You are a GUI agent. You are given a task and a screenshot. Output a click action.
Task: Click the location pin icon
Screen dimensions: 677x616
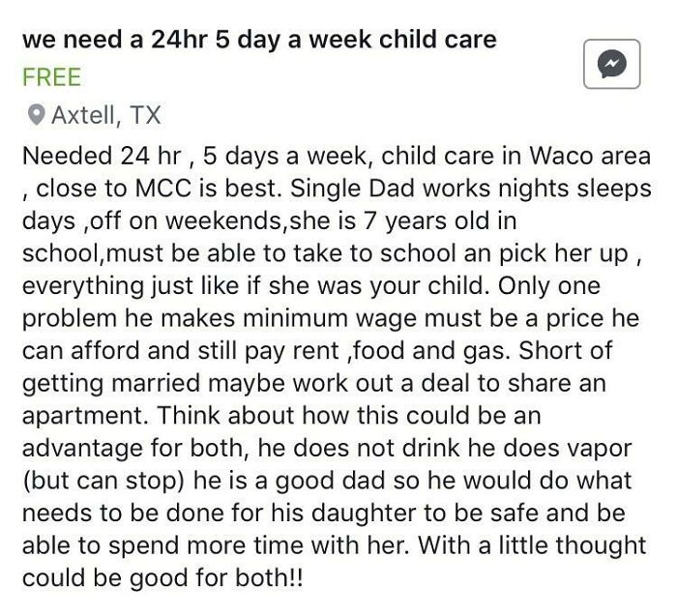point(35,116)
